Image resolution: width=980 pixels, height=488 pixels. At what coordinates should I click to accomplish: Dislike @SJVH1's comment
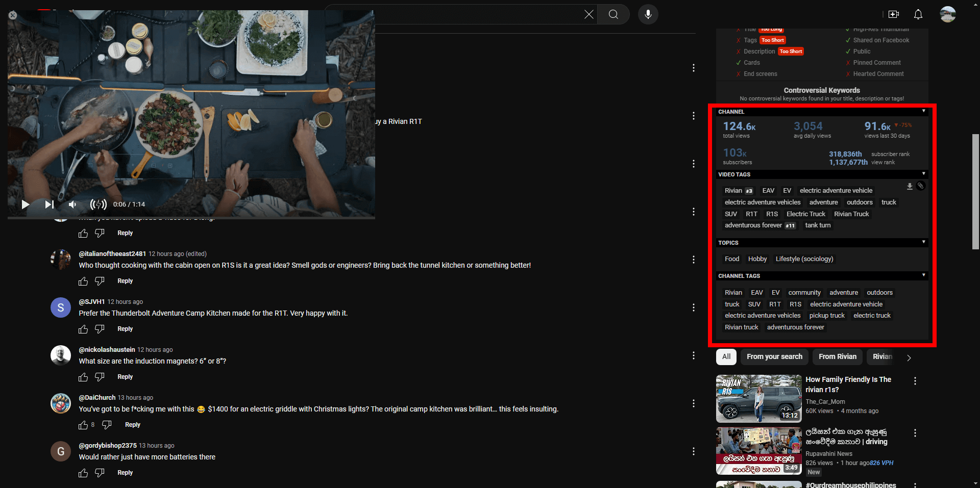(100, 329)
